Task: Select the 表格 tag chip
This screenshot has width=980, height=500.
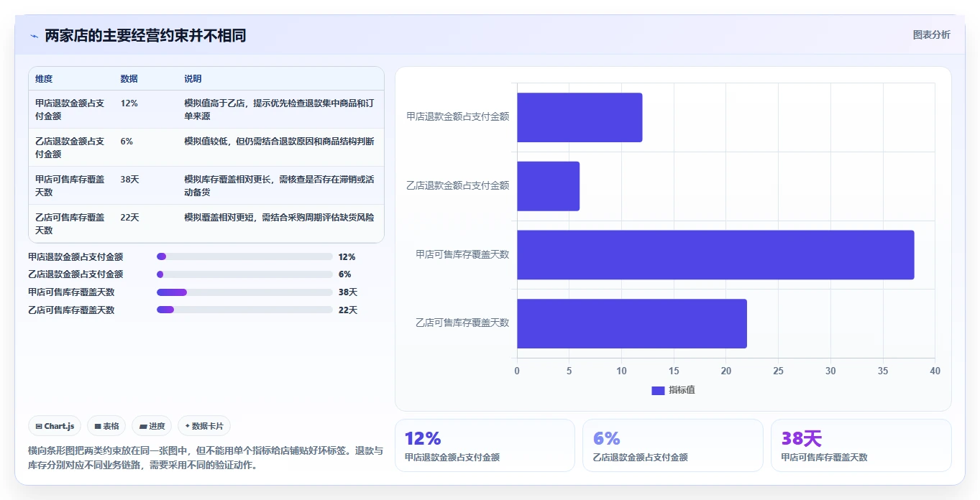Action: click(x=106, y=426)
